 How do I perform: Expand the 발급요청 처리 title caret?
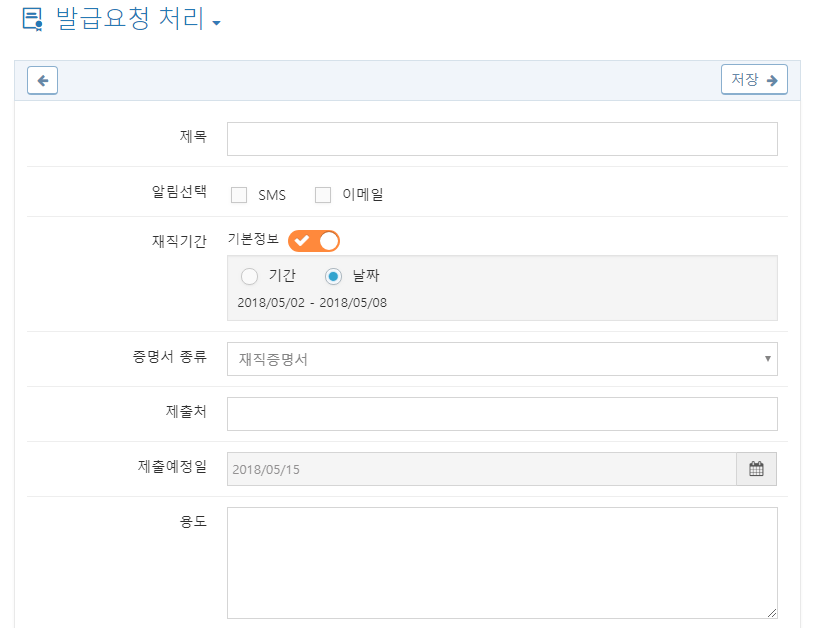click(217, 23)
